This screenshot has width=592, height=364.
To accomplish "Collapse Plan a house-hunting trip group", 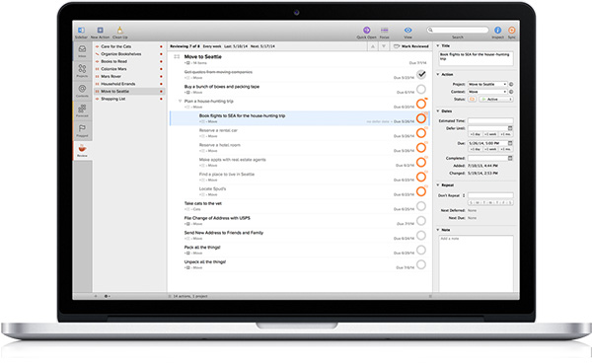I will [x=181, y=102].
